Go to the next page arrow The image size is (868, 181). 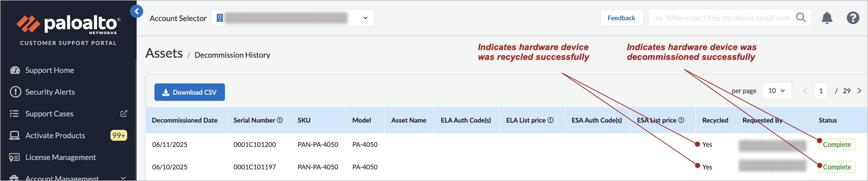click(x=859, y=91)
